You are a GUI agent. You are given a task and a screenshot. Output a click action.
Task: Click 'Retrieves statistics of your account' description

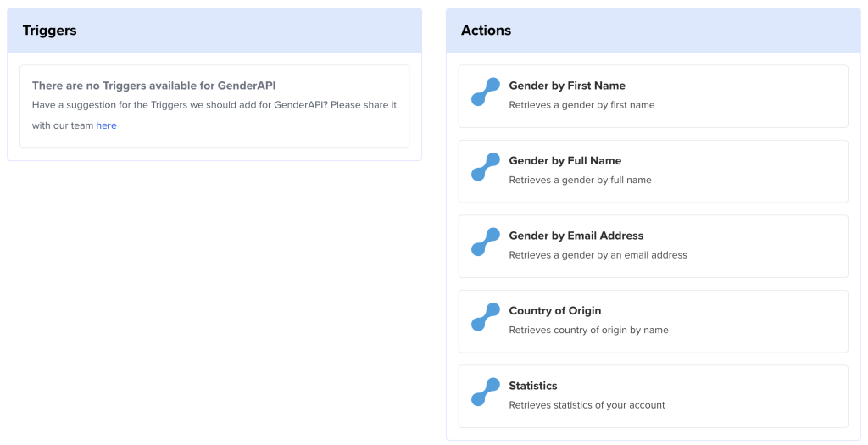(x=587, y=405)
